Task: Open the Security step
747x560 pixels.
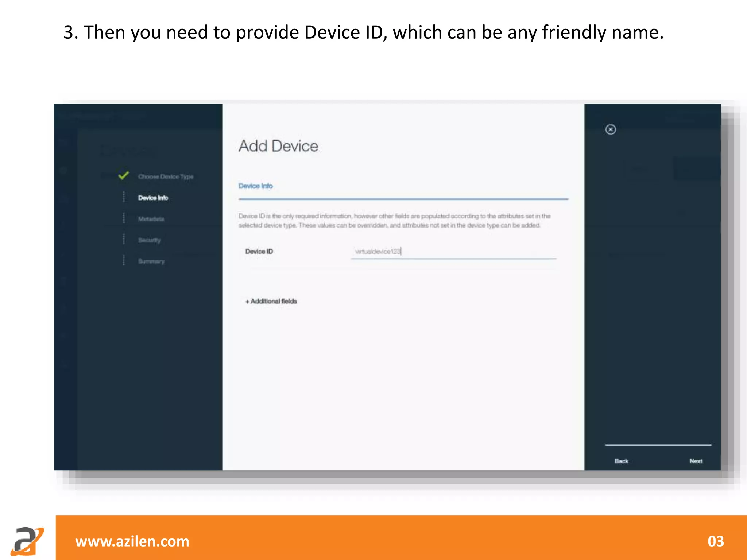Action: (149, 240)
